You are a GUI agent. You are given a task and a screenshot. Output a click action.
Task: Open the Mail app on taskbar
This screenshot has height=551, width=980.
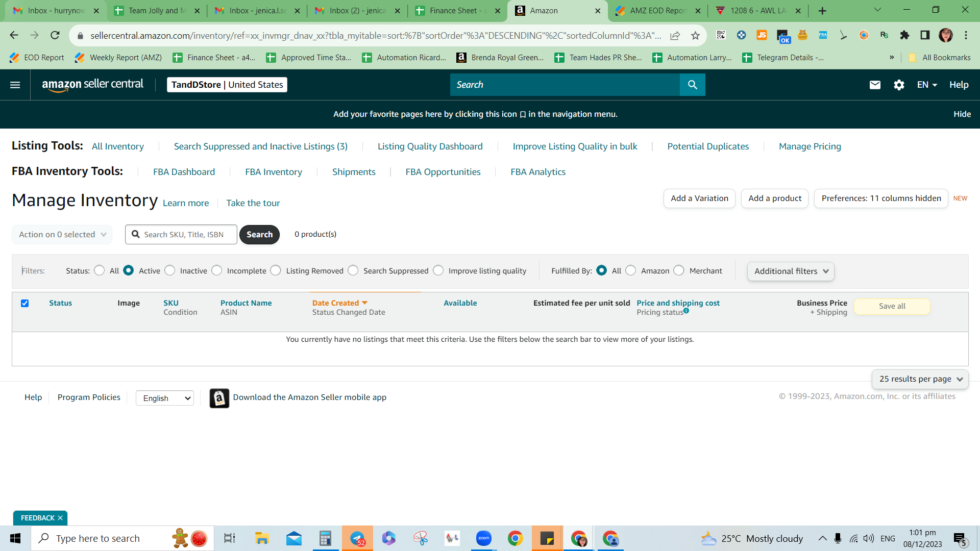point(293,538)
